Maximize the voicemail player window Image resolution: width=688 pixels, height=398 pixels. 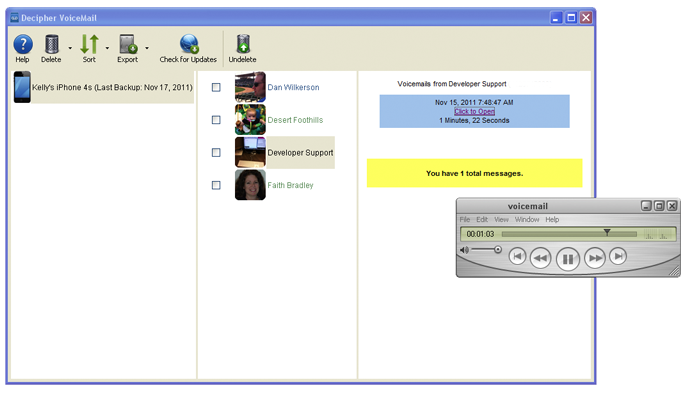659,206
